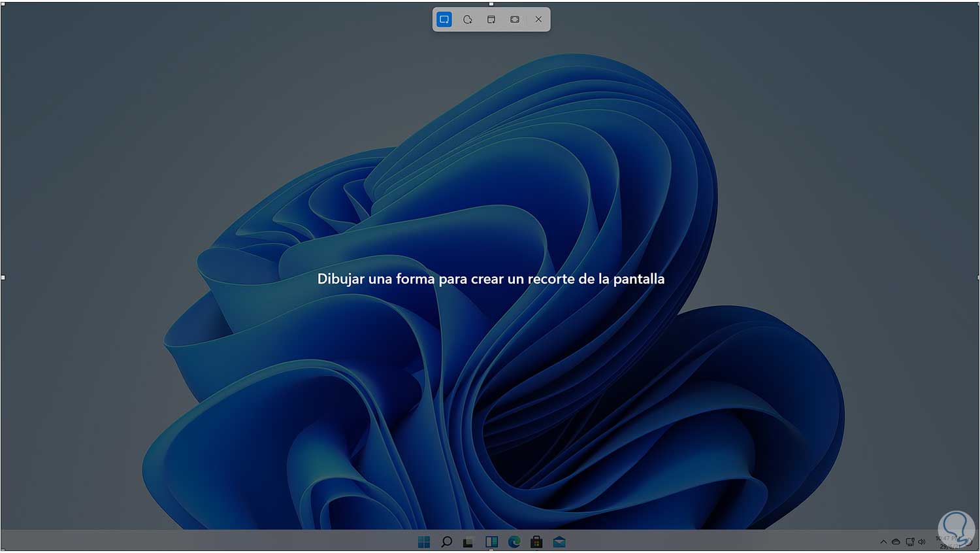The image size is (980, 553).
Task: Expand the hidden system tray icons
Action: tap(883, 542)
